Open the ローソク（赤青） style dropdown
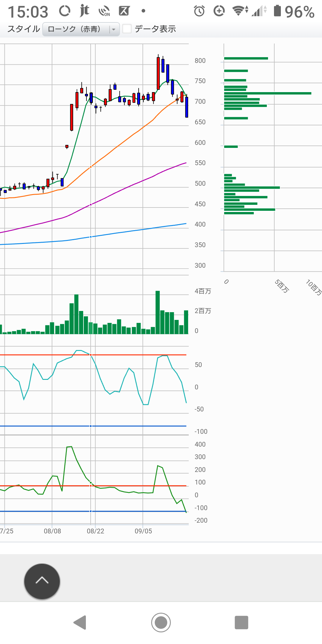Screen dimensions: 322x644 coord(77,29)
